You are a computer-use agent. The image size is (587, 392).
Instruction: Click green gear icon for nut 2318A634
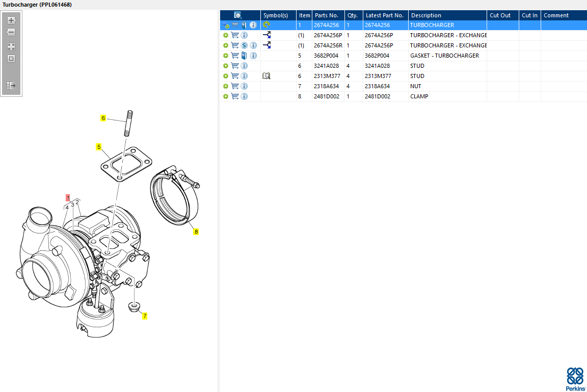click(226, 86)
